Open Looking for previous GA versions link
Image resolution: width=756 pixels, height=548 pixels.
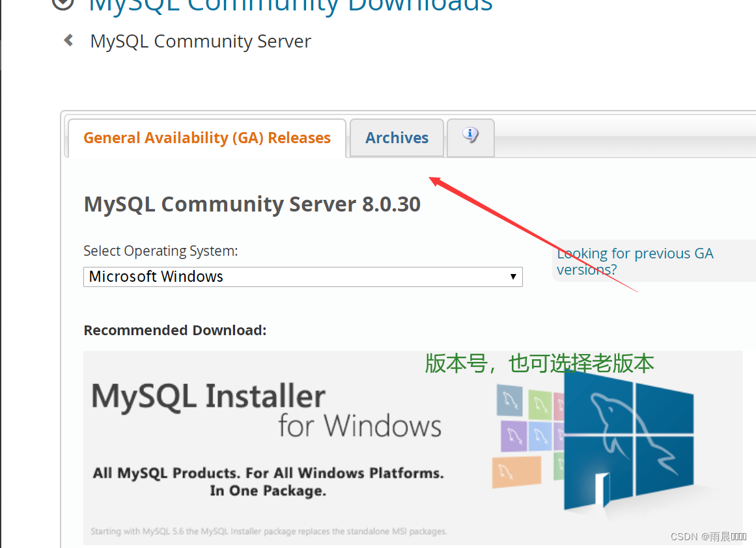(x=634, y=261)
